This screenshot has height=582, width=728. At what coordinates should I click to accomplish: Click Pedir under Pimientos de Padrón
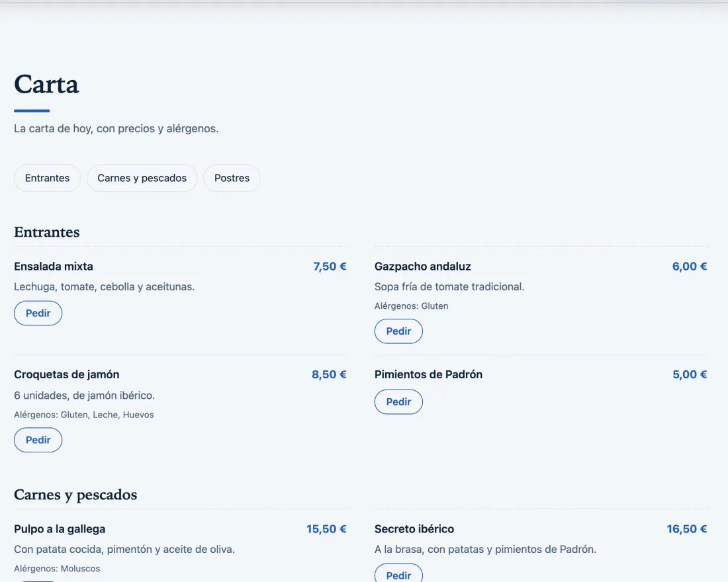pos(399,402)
